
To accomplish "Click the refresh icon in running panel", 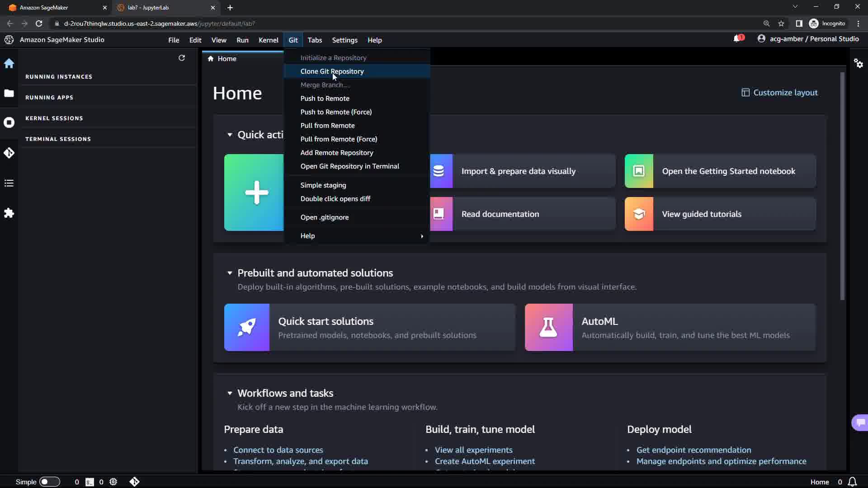I will tap(182, 58).
